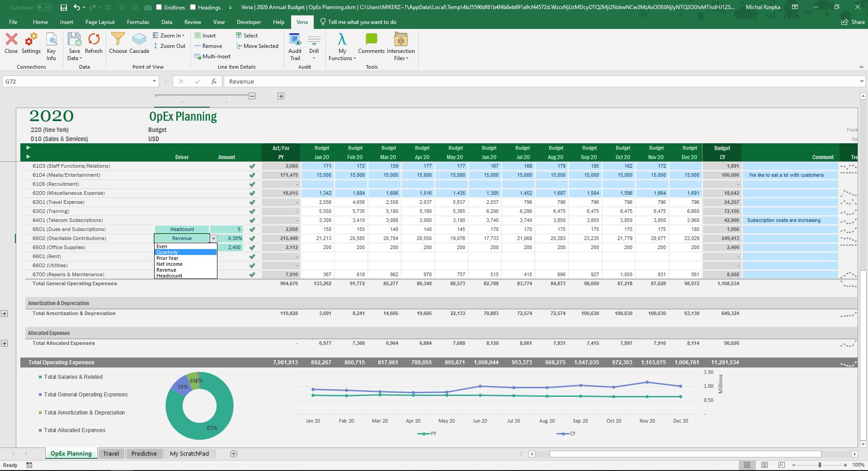Open the Audit Trail tool
868x471 pixels.
(x=295, y=46)
